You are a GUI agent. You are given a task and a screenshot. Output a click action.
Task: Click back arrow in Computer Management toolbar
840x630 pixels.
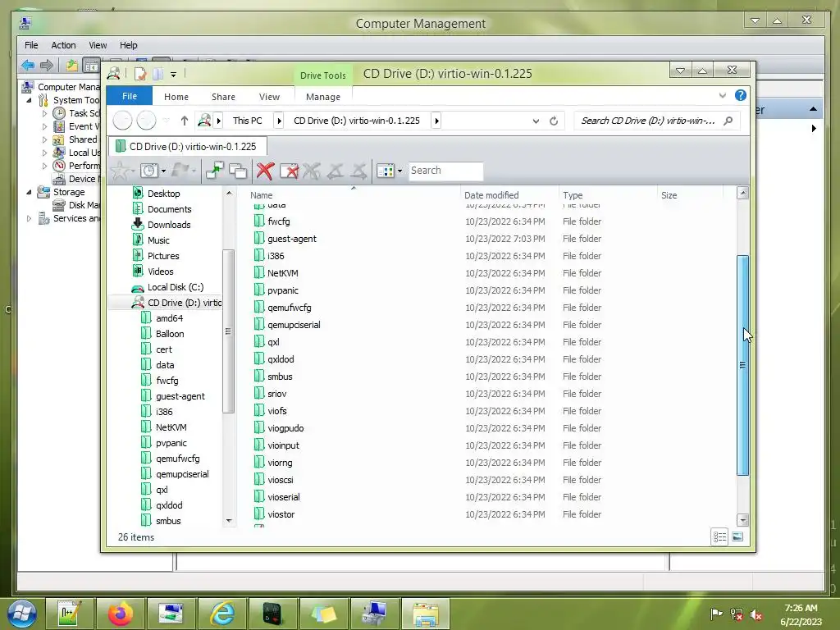[x=28, y=66]
